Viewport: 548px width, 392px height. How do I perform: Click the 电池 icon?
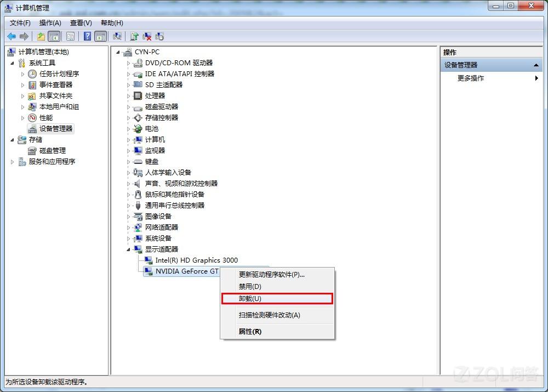click(138, 129)
